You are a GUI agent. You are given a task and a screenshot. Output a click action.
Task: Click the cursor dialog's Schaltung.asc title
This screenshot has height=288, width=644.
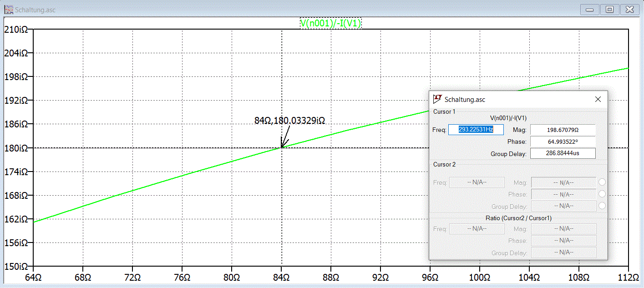(x=465, y=99)
